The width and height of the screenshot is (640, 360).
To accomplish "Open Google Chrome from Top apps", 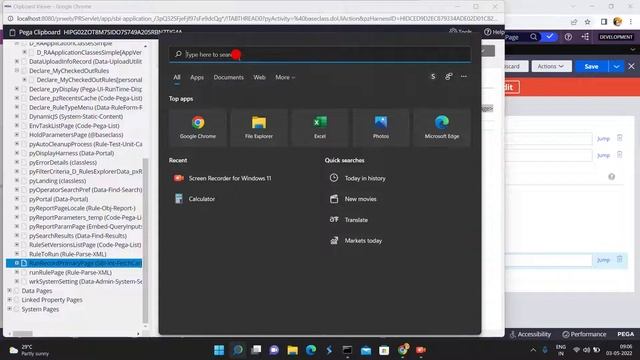I will pos(198,128).
